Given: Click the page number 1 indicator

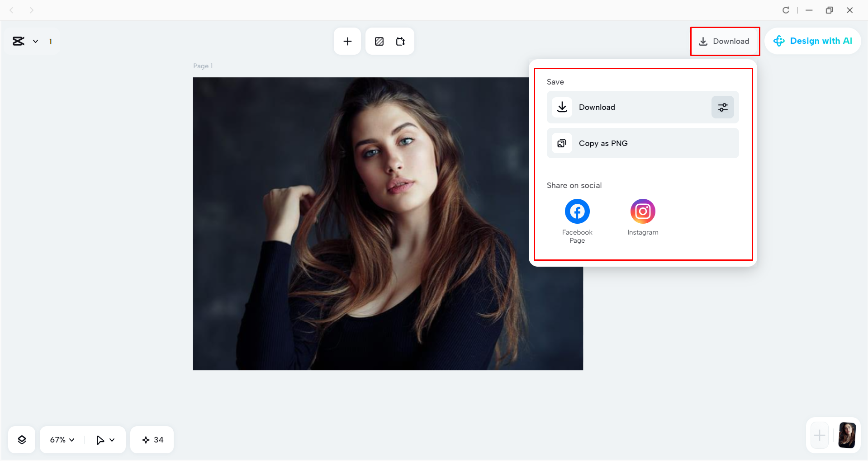Looking at the screenshot, I should [51, 42].
